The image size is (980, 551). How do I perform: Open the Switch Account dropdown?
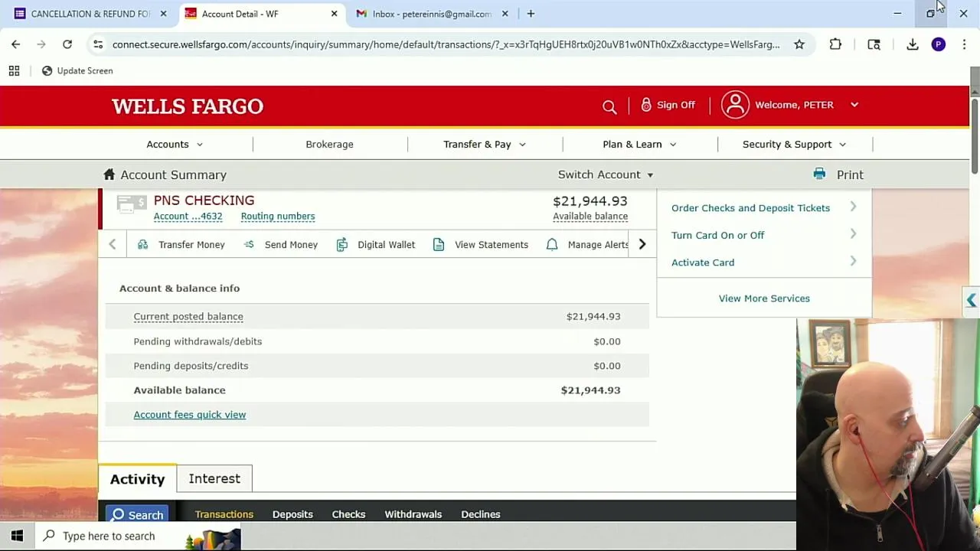(x=606, y=174)
